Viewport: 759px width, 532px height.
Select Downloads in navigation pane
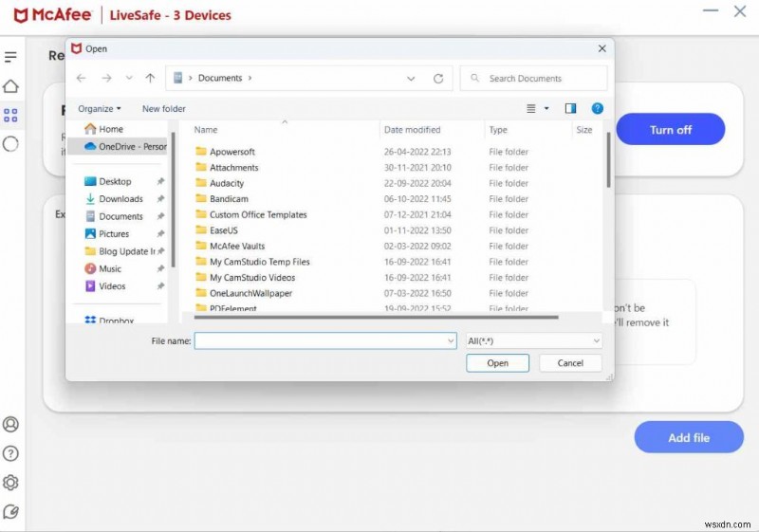121,199
